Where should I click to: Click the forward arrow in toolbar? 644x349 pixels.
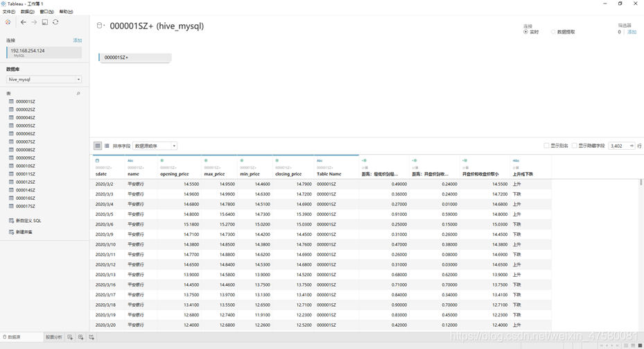click(x=34, y=22)
